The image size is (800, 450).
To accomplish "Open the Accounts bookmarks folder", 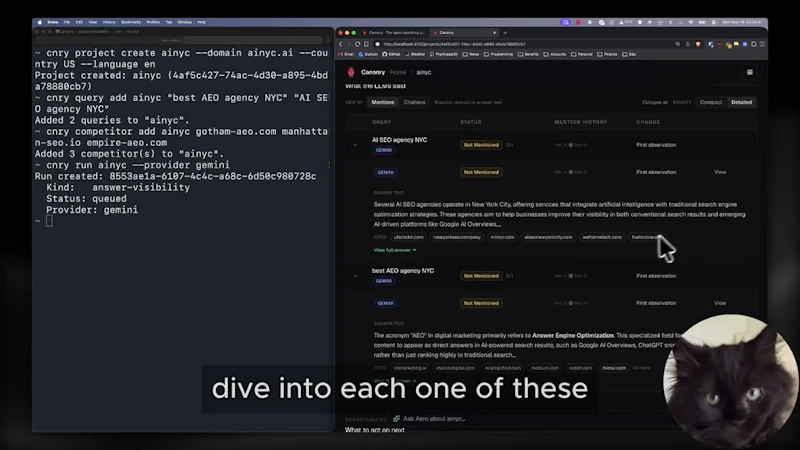I will click(x=555, y=54).
